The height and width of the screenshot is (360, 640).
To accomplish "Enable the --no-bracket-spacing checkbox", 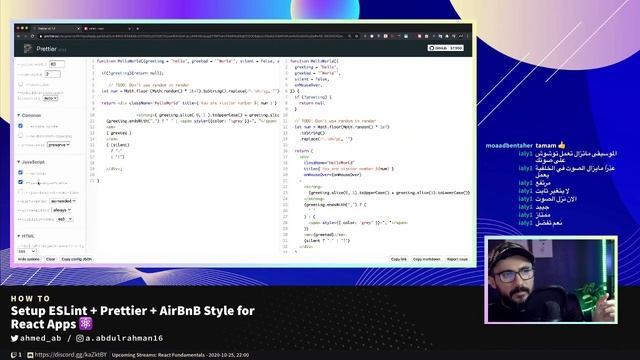I will pos(20,136).
